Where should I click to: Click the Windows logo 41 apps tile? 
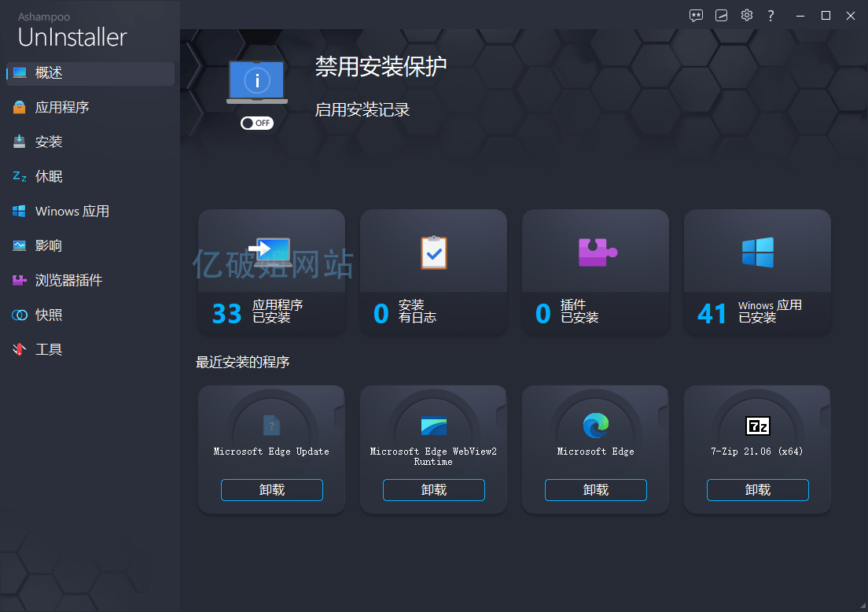tap(757, 271)
